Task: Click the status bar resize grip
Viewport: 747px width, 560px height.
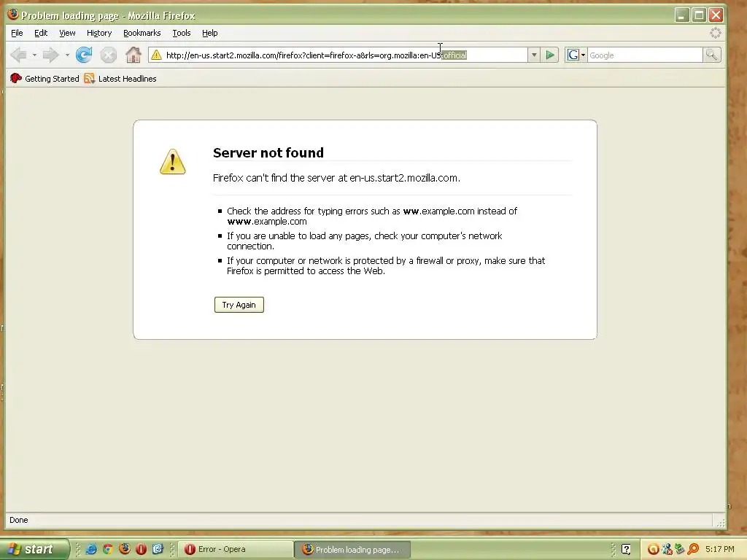Action: point(720,523)
